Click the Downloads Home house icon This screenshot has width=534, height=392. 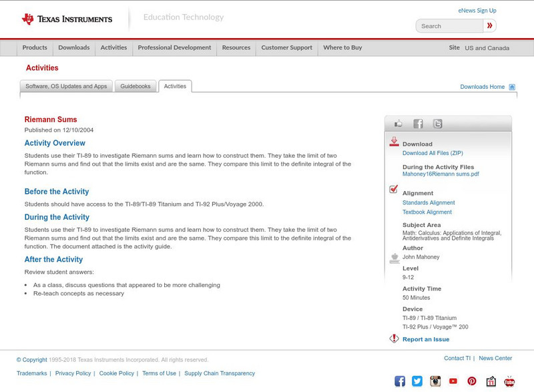click(512, 86)
